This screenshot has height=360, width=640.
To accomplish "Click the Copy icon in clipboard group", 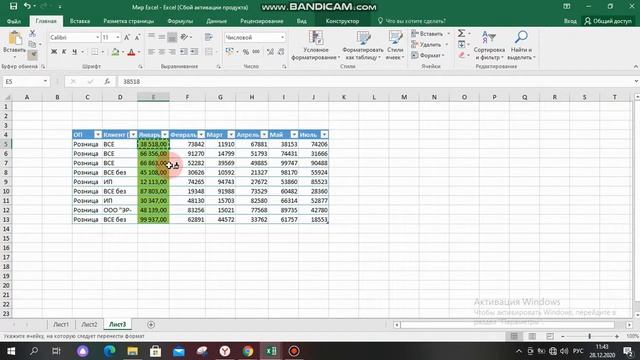I will [x=32, y=44].
